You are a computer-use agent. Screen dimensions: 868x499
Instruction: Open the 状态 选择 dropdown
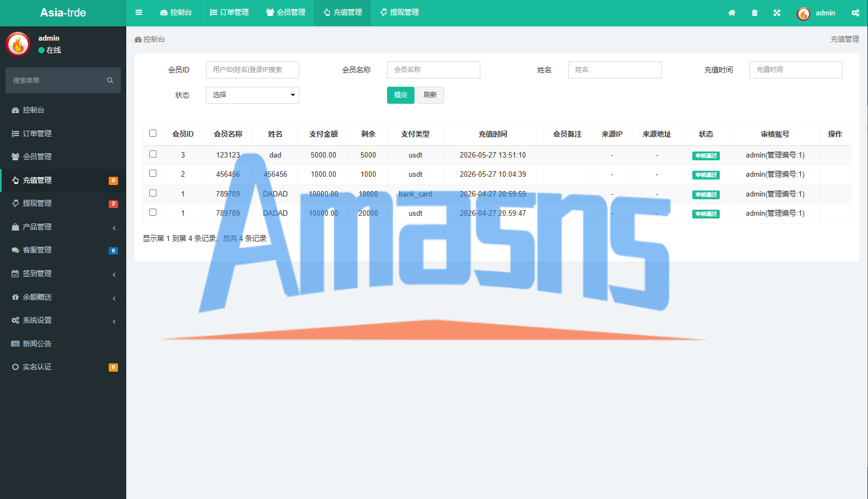point(253,95)
